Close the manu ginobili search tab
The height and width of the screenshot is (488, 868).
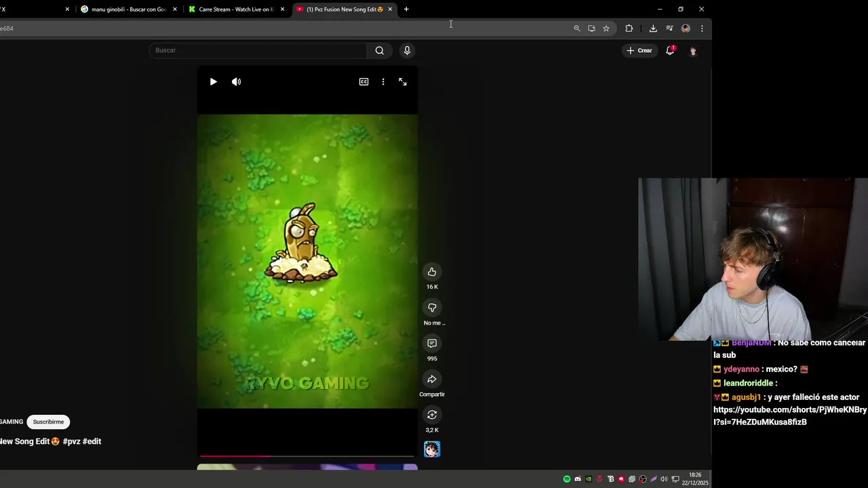pyautogui.click(x=175, y=9)
